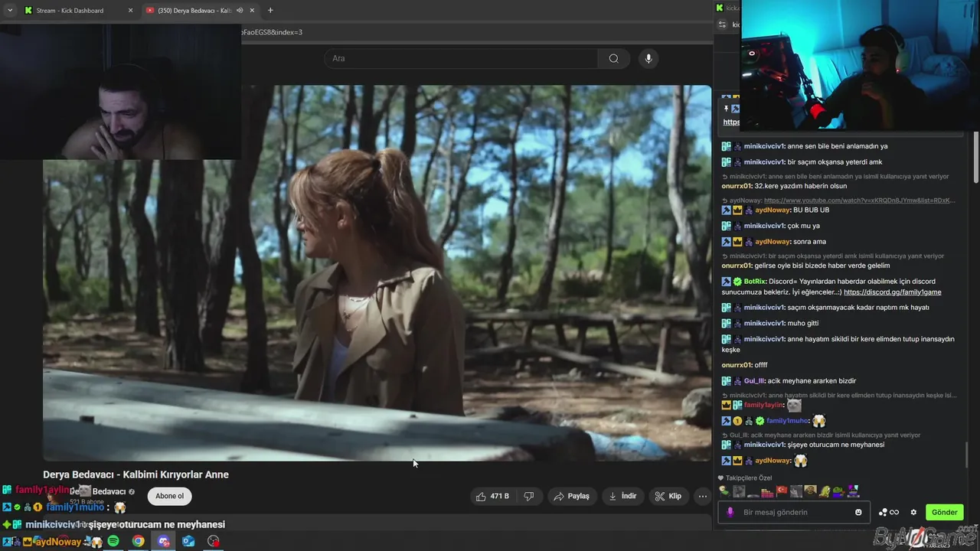Click aydNoway's message 'BU BUB UB'

pyautogui.click(x=812, y=210)
